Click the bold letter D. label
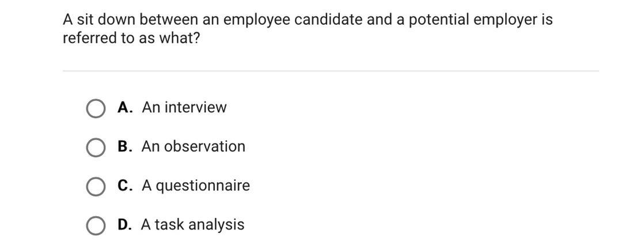This screenshot has height=249, width=644. pos(125,224)
